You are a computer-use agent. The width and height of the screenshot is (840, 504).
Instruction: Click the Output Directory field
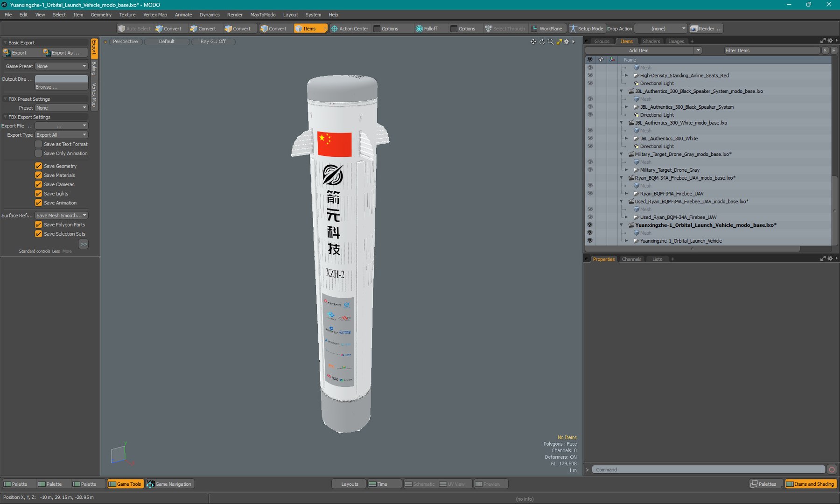click(62, 79)
